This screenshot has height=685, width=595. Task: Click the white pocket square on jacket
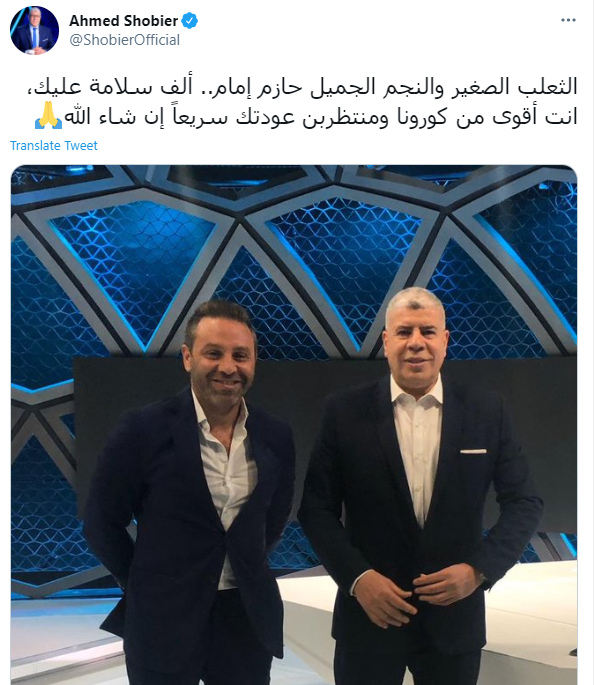[473, 451]
